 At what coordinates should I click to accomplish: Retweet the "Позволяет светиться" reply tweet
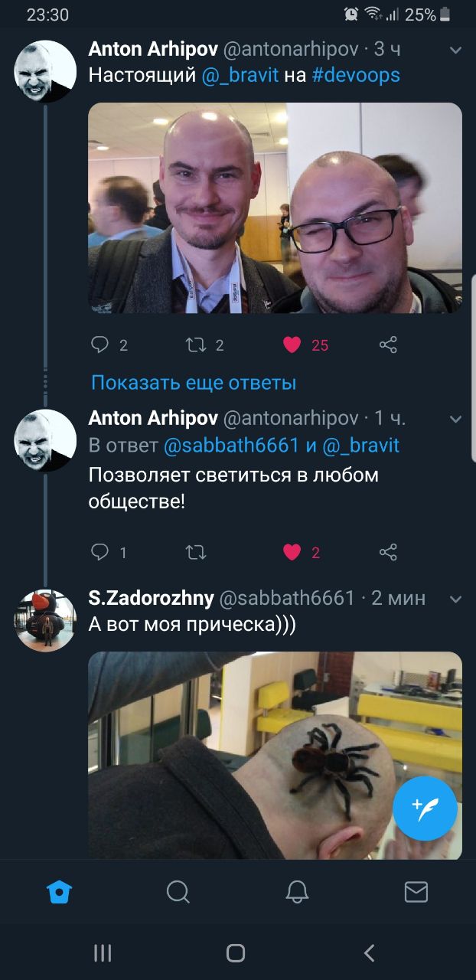pos(196,551)
